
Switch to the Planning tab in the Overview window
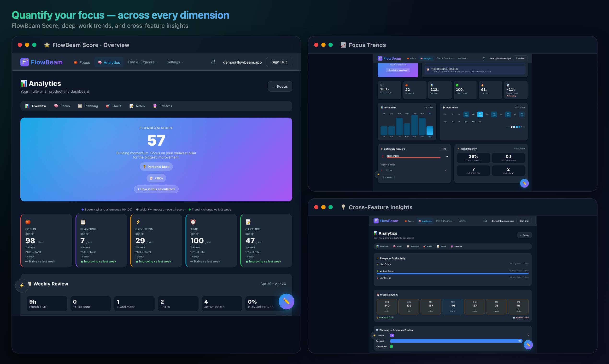click(88, 106)
